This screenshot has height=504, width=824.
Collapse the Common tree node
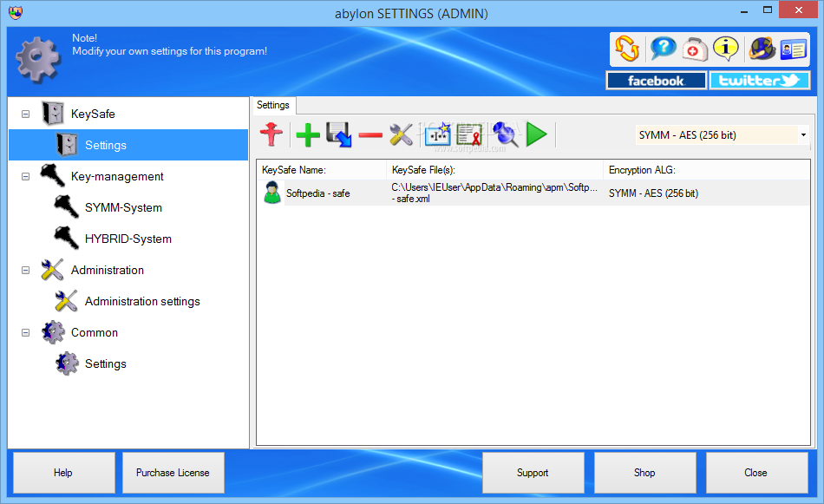tap(25, 332)
